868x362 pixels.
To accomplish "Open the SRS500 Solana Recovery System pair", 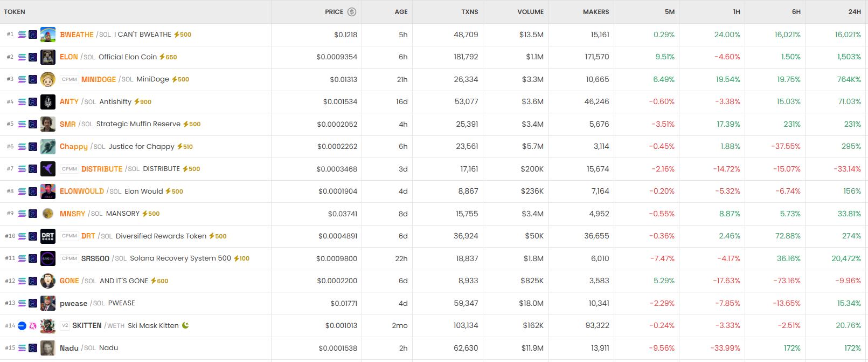I will coord(156,258).
